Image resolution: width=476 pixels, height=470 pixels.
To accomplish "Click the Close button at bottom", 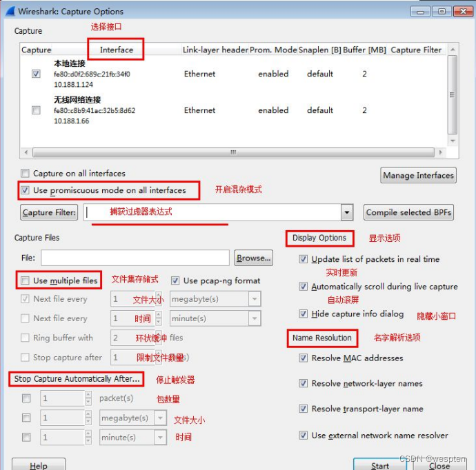I will click(x=439, y=465).
